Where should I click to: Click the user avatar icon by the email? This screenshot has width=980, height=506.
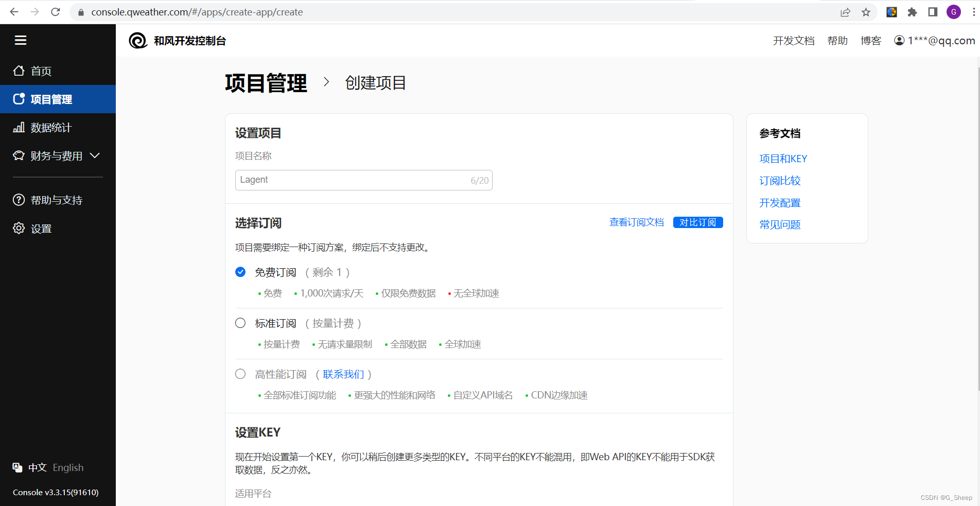pyautogui.click(x=899, y=40)
